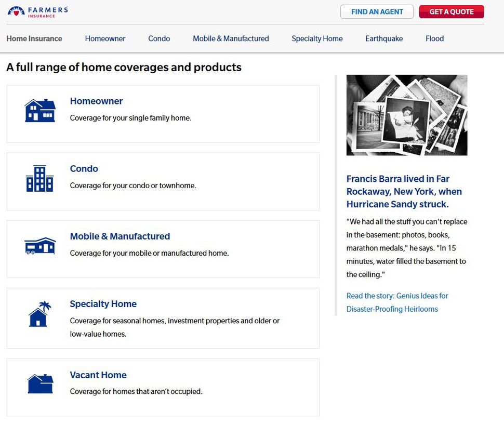The height and width of the screenshot is (424, 504).
Task: Select the Homeowner navigation link
Action: tap(105, 38)
